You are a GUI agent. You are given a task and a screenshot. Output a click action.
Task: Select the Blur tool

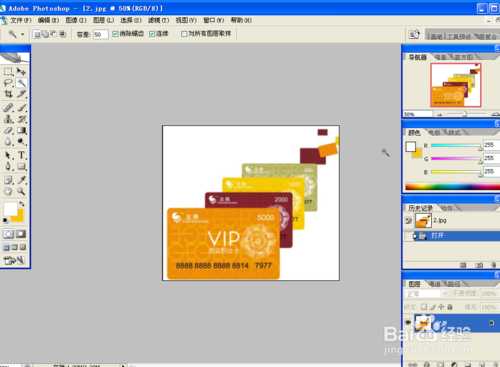click(x=8, y=142)
